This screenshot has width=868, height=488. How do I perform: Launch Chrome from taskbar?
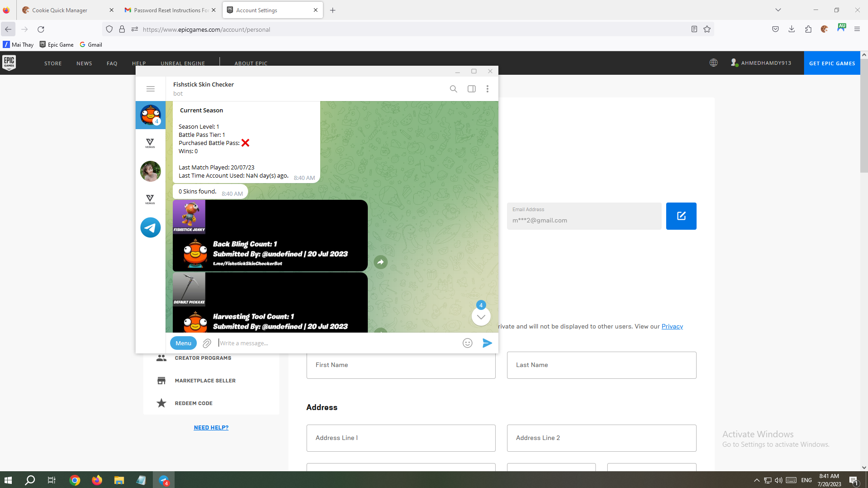tap(75, 480)
